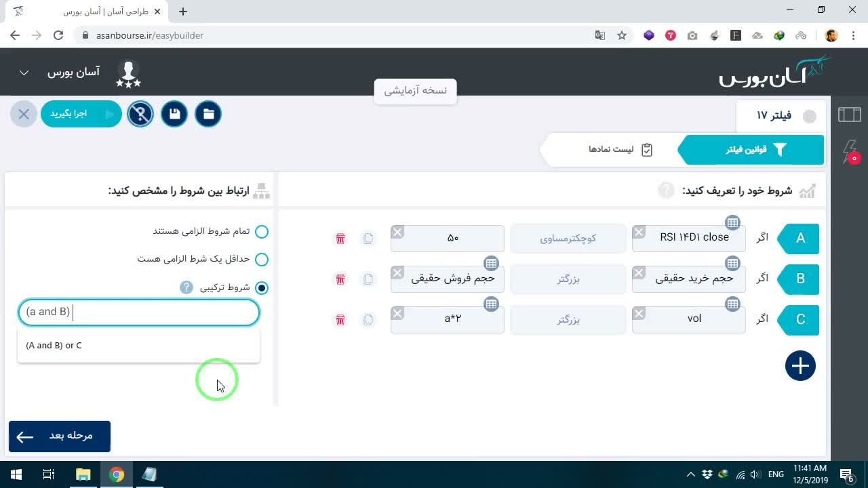Image resolution: width=868 pixels, height=488 pixels.
Task: Open grid picker above a*2 field
Action: click(492, 304)
